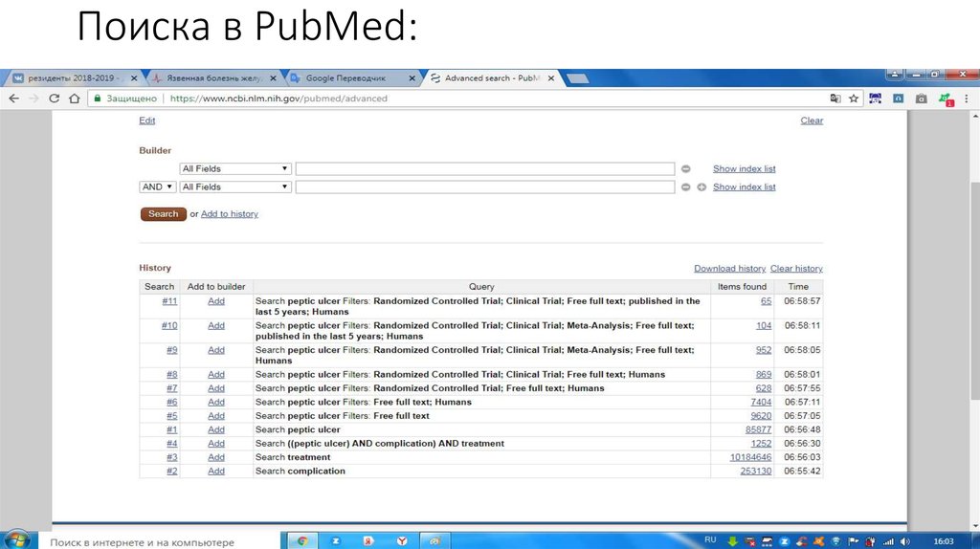980x549 pixels.
Task: Remove the first builder row with its minus icon
Action: tap(685, 168)
